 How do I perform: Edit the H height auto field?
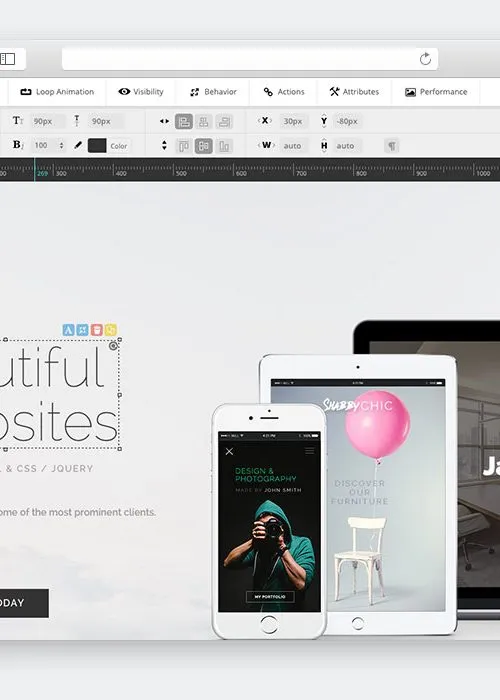click(346, 146)
